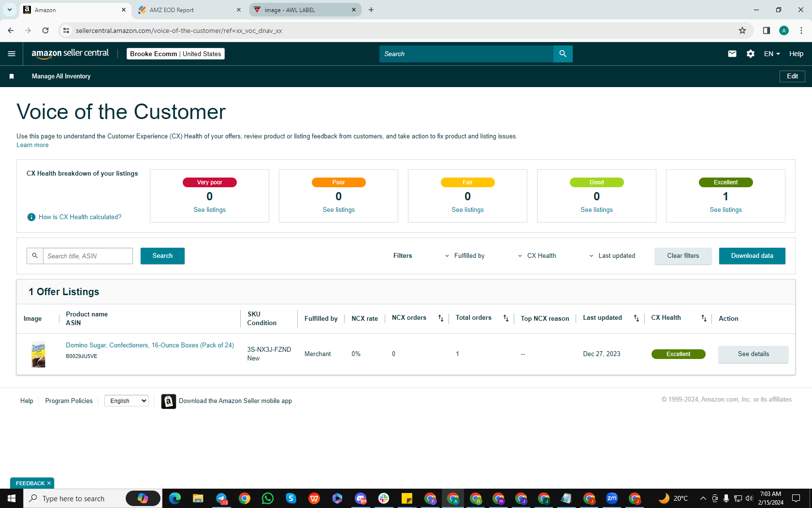Click the bookmark icon beside Manage All Inventory
The image size is (812, 508).
tap(12, 76)
